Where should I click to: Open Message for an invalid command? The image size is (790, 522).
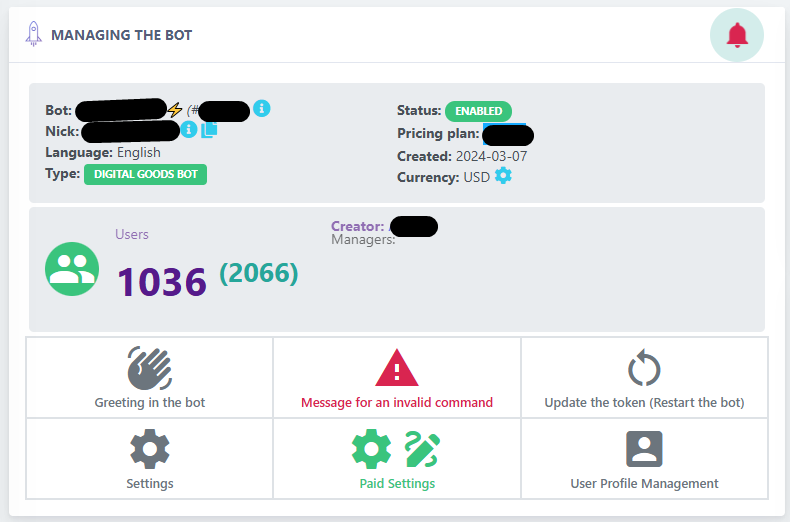pos(397,378)
